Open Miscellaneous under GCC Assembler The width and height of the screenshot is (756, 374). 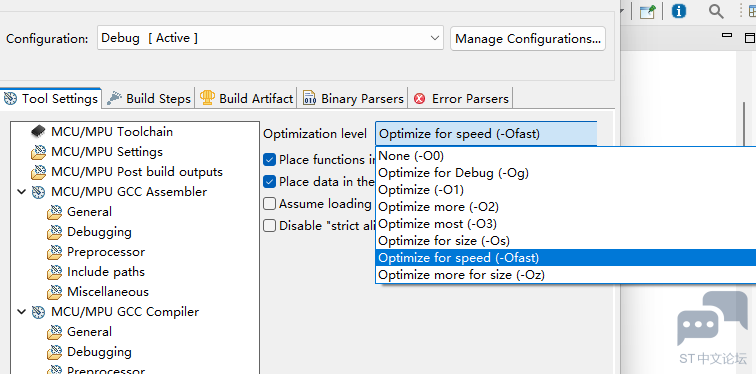[108, 292]
